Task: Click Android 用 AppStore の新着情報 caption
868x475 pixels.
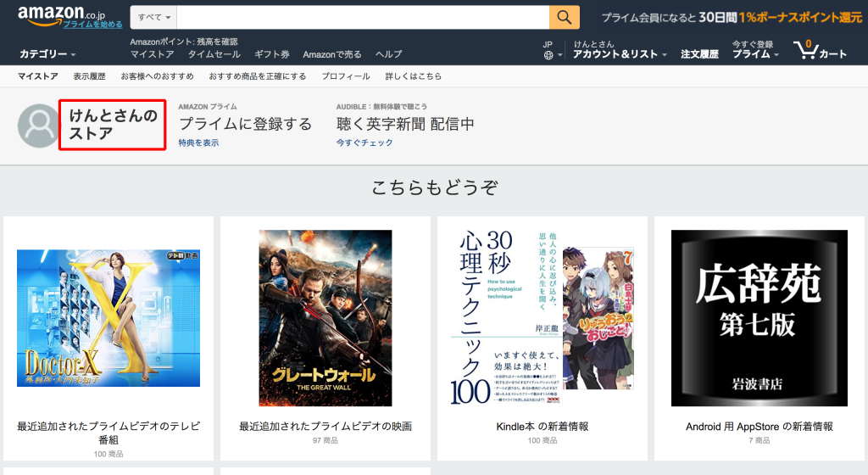Action: point(759,427)
